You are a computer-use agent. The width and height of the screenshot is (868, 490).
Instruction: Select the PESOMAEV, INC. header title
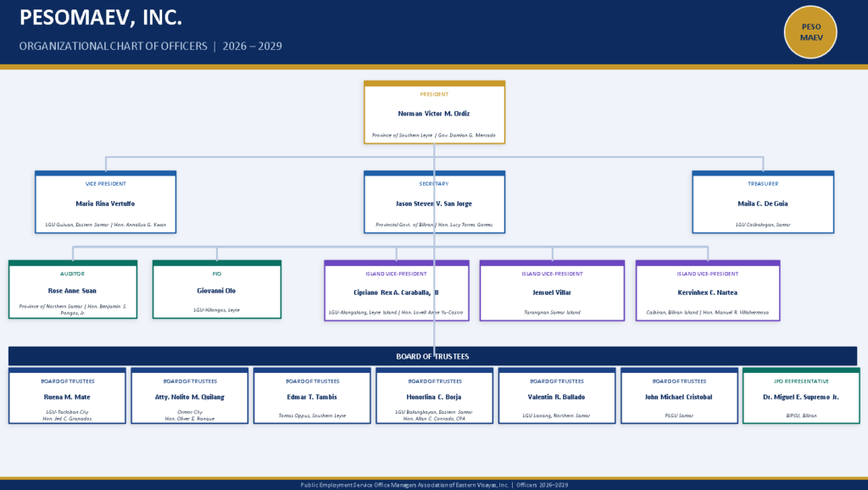pyautogui.click(x=101, y=18)
